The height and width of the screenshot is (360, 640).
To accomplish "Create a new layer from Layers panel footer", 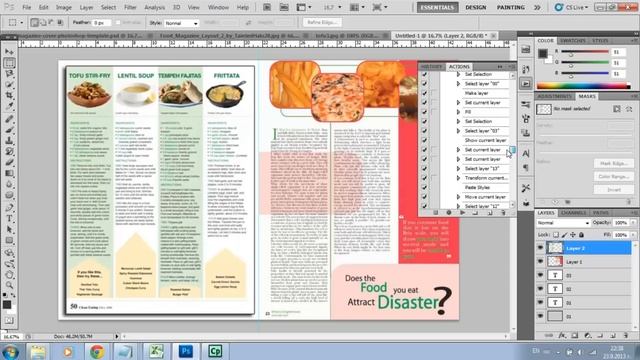I will point(613,336).
